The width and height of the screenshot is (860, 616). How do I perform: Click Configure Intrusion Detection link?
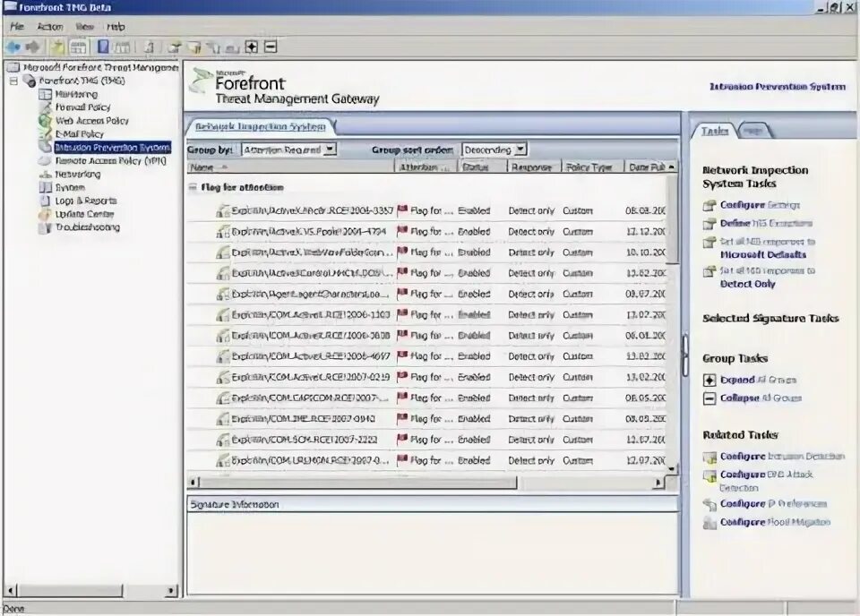[x=782, y=456]
